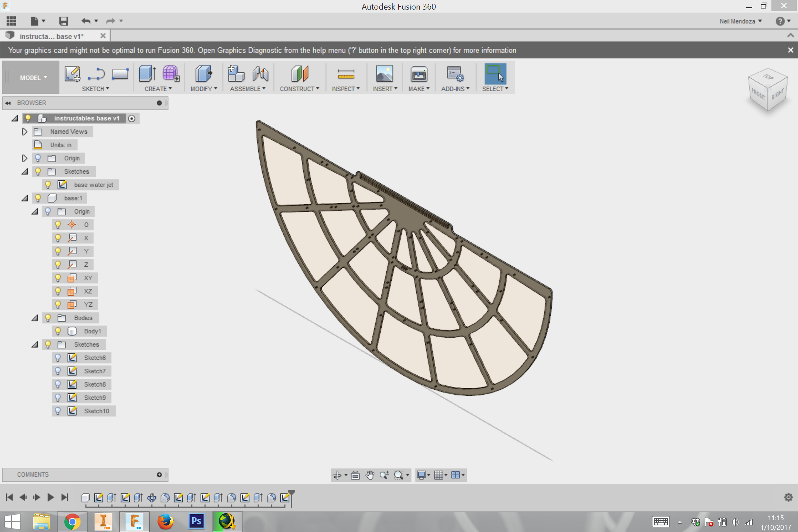Image resolution: width=798 pixels, height=532 pixels.
Task: Click the Joint assemble icon
Action: [260, 74]
